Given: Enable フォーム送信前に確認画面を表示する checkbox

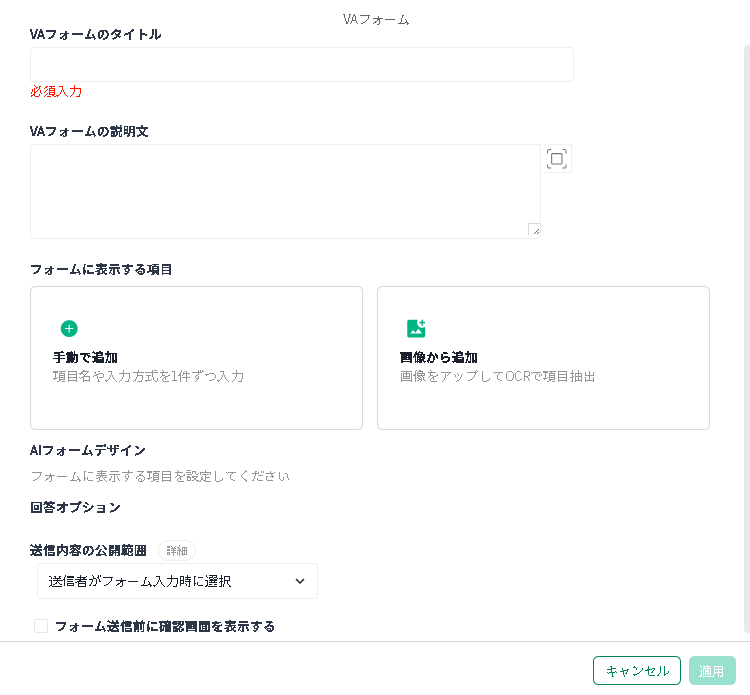Looking at the screenshot, I should [x=41, y=626].
